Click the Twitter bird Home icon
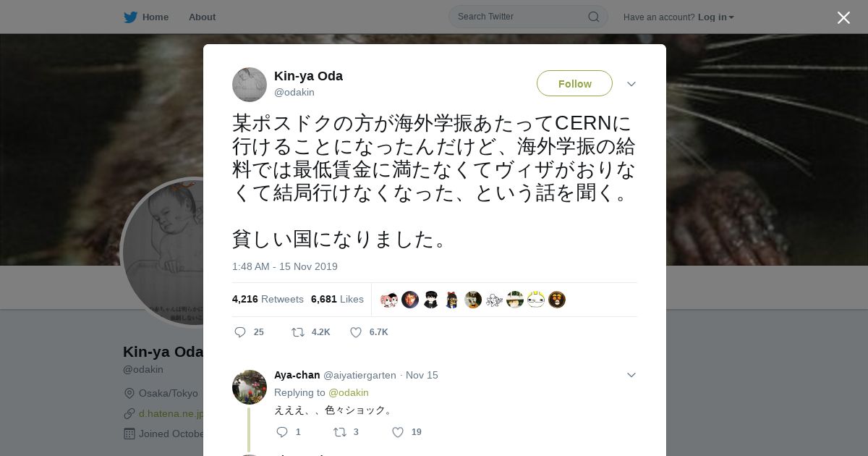The height and width of the screenshot is (456, 868). [130, 17]
